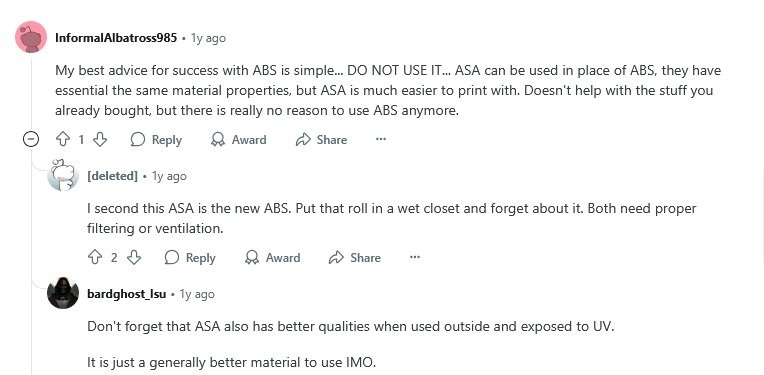Open more options on deleted user's reply
Viewport: 764px width, 375px height.
[x=415, y=258]
